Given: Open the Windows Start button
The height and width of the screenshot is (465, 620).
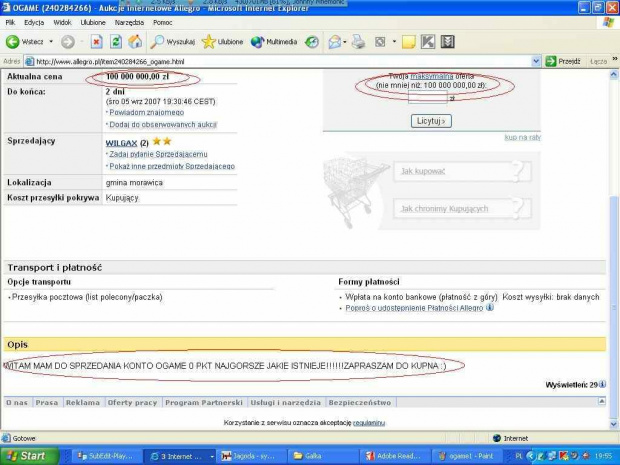Looking at the screenshot, I should coord(29,456).
